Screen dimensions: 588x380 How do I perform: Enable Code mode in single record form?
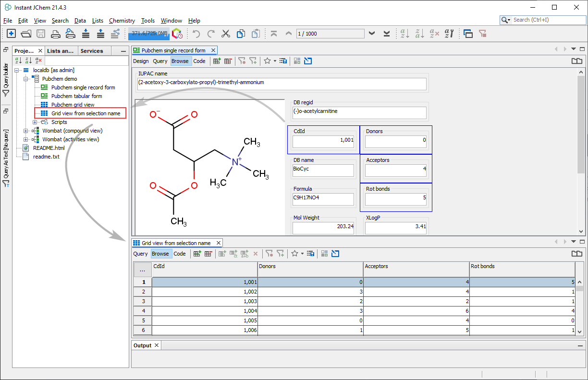coord(199,61)
